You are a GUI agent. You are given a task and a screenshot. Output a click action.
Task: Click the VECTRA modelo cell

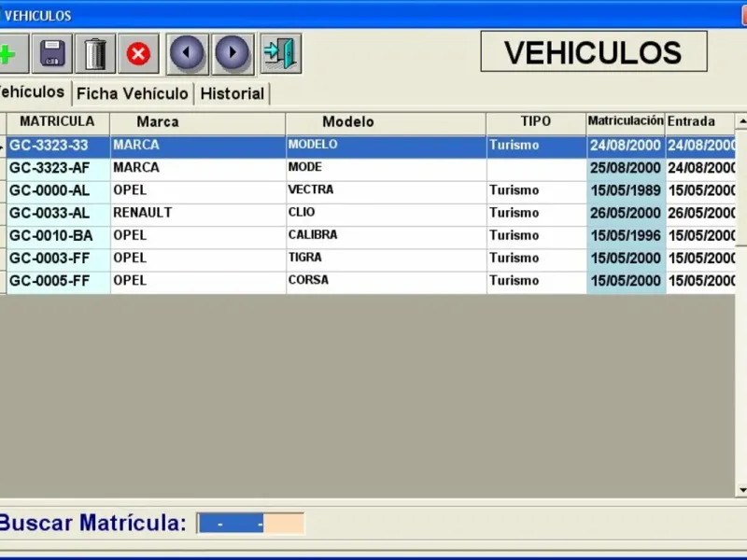point(386,191)
